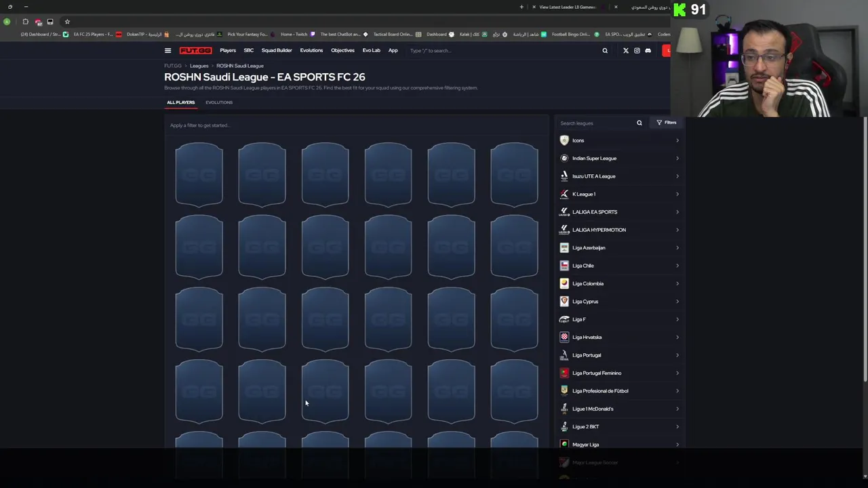868x488 pixels.
Task: Open the Objectives nav item
Action: [x=342, y=50]
